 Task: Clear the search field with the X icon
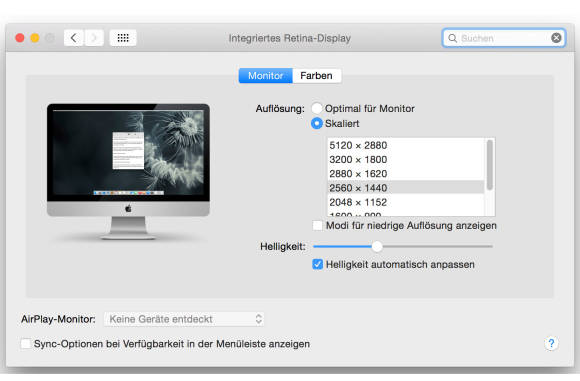point(556,38)
